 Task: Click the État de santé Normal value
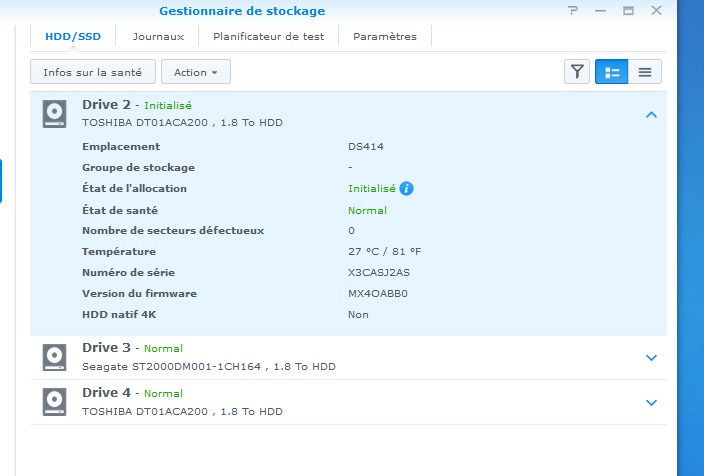(x=367, y=211)
